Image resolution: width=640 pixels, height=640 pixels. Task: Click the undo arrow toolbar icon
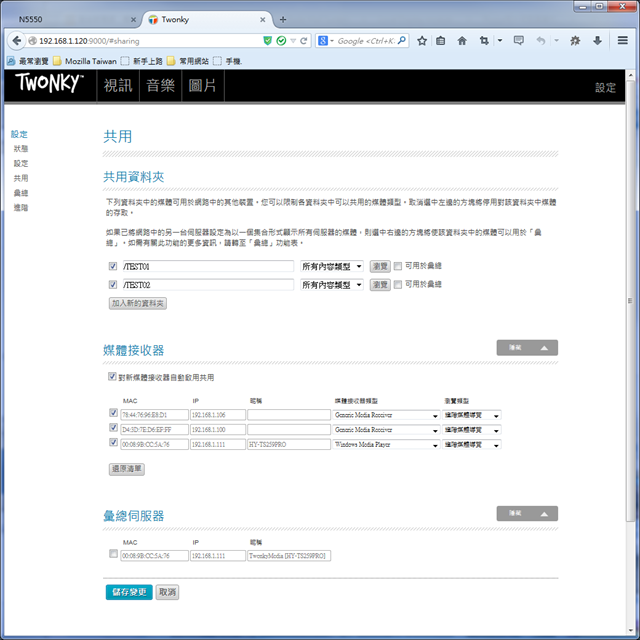[x=541, y=41]
